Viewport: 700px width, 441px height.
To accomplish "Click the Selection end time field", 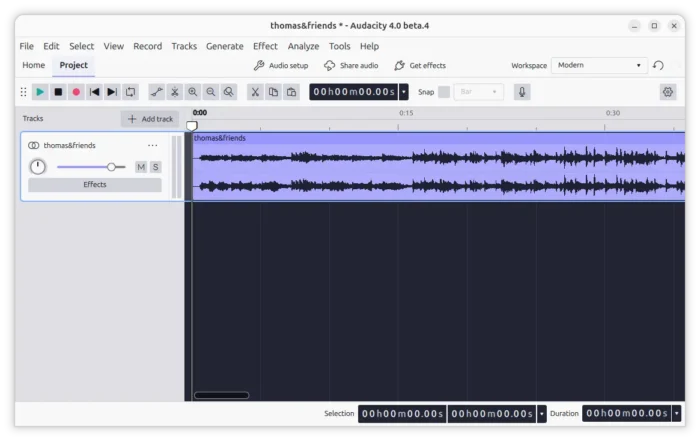I will pyautogui.click(x=492, y=414).
